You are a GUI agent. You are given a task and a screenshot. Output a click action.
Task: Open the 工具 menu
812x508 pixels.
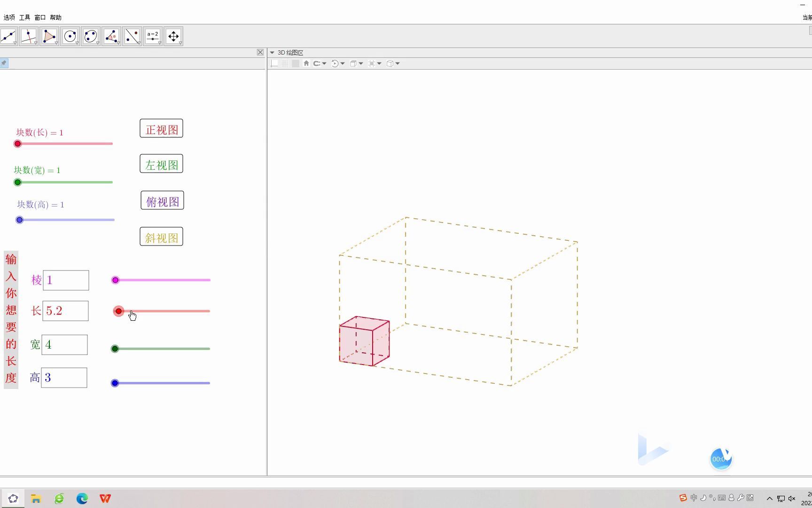24,17
